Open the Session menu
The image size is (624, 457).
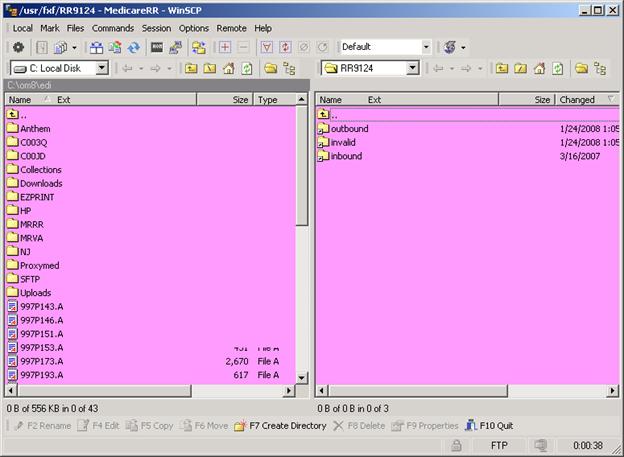[x=156, y=28]
